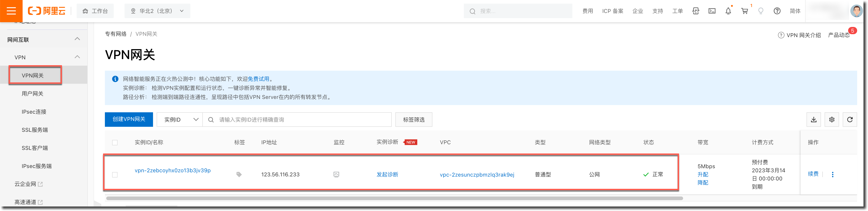
Task: Click the help question mark icon
Action: coord(777,11)
